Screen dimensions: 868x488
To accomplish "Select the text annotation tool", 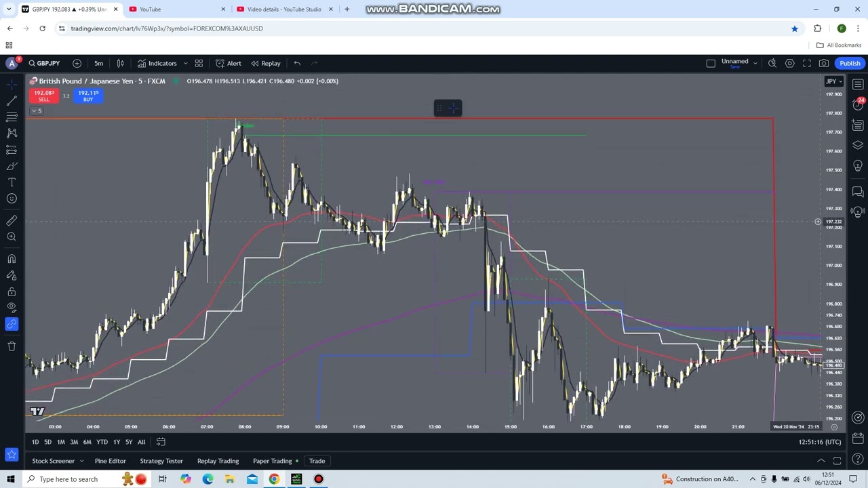I will tap(12, 182).
